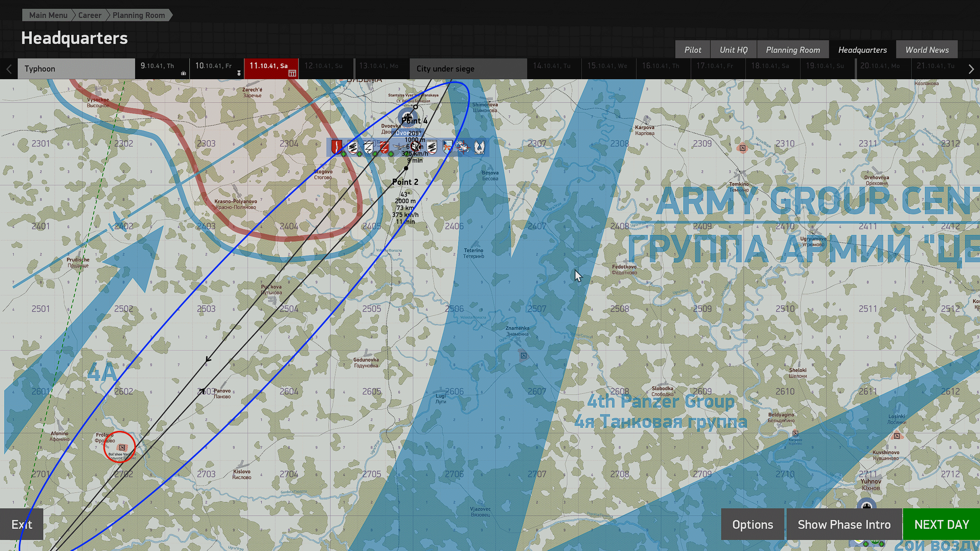
Task: Click the green plus under zigzag lightning emblem
Action: [375, 154]
